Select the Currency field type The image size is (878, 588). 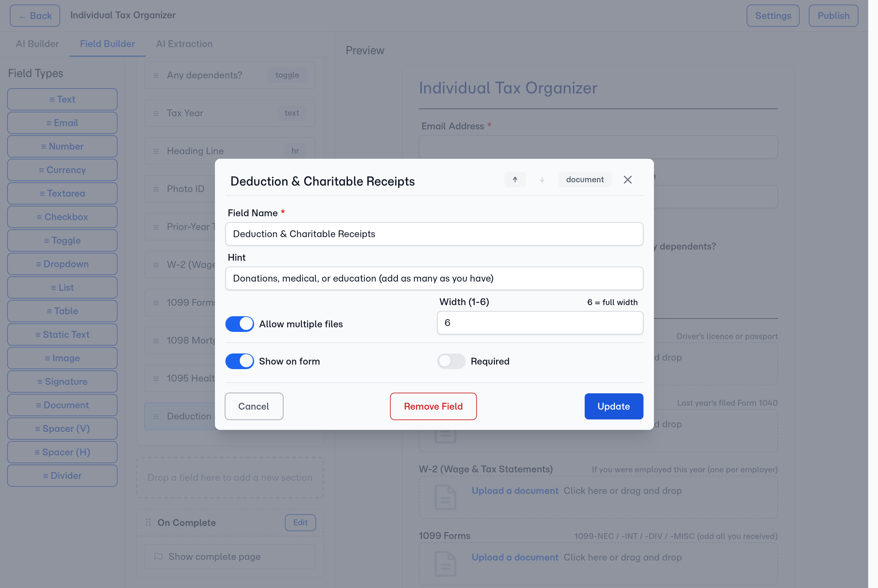pos(62,170)
